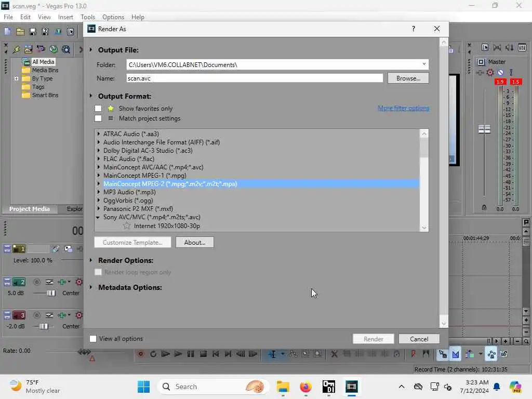Click the Master volume fader in the mixer
Screen dimensions: 532x399
coord(484,129)
